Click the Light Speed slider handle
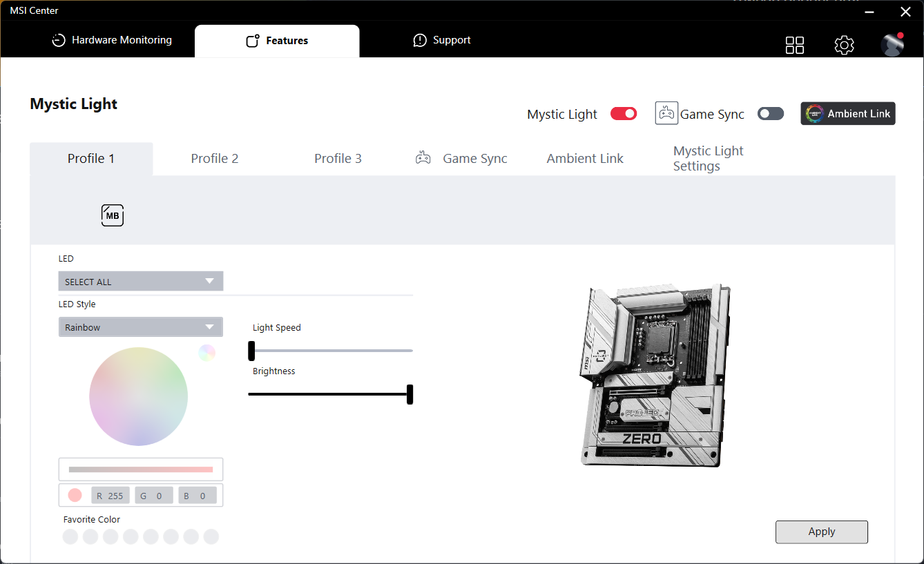This screenshot has height=564, width=924. [x=251, y=351]
